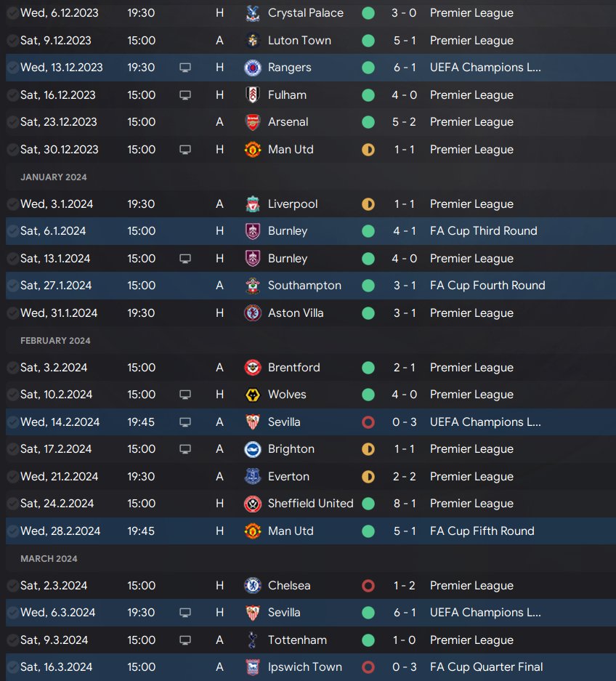Open the 8 - 1 match result
The image size is (616, 681).
404,504
